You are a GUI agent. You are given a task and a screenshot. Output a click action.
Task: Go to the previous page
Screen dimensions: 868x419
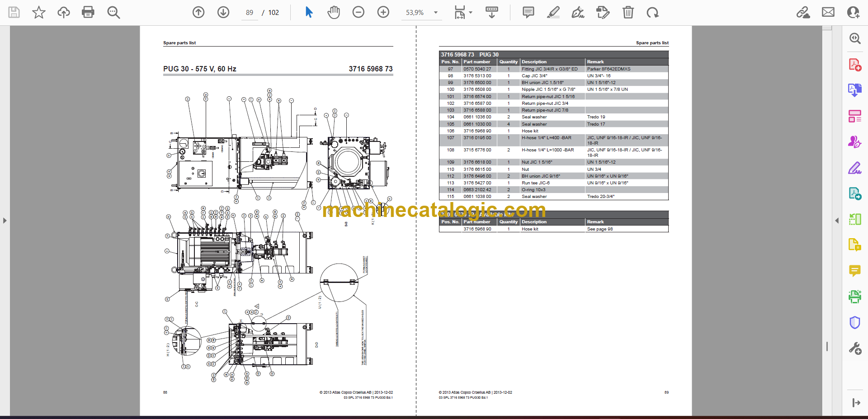pyautogui.click(x=198, y=12)
